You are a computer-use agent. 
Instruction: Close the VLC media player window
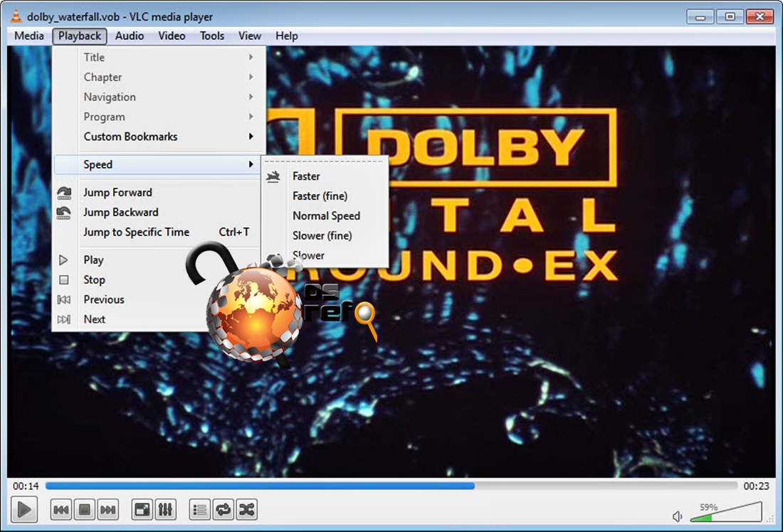pyautogui.click(x=760, y=17)
